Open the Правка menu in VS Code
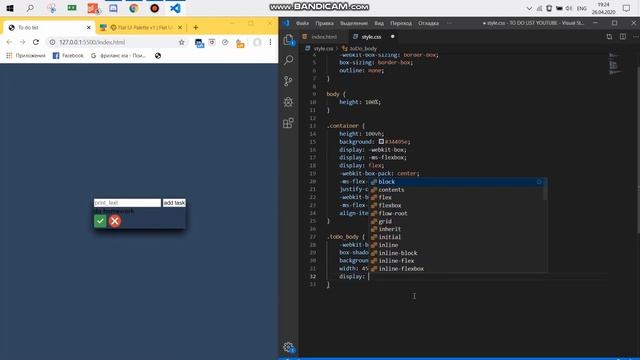The image size is (640, 360). pyautogui.click(x=324, y=23)
